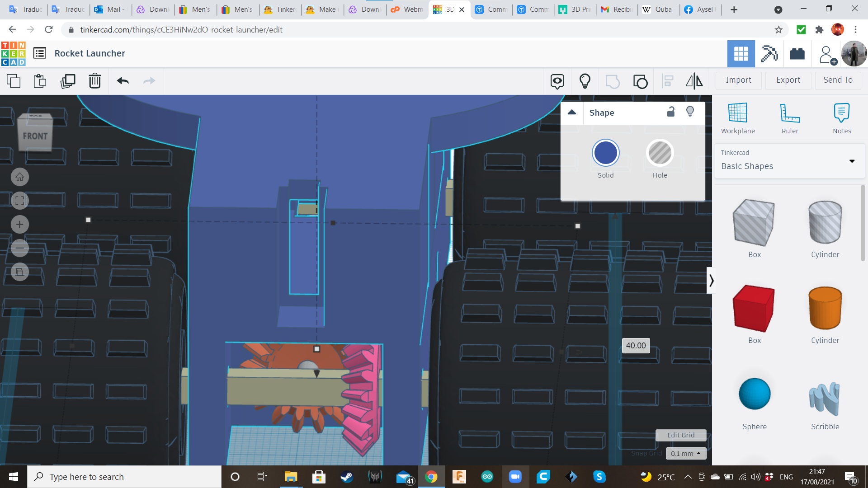Click the Duplicate and repeat icon

[68, 81]
